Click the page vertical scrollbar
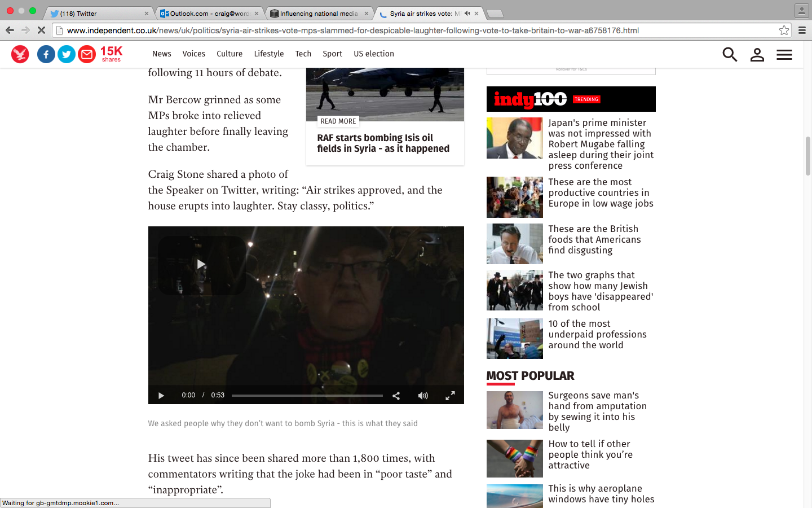 (807, 156)
